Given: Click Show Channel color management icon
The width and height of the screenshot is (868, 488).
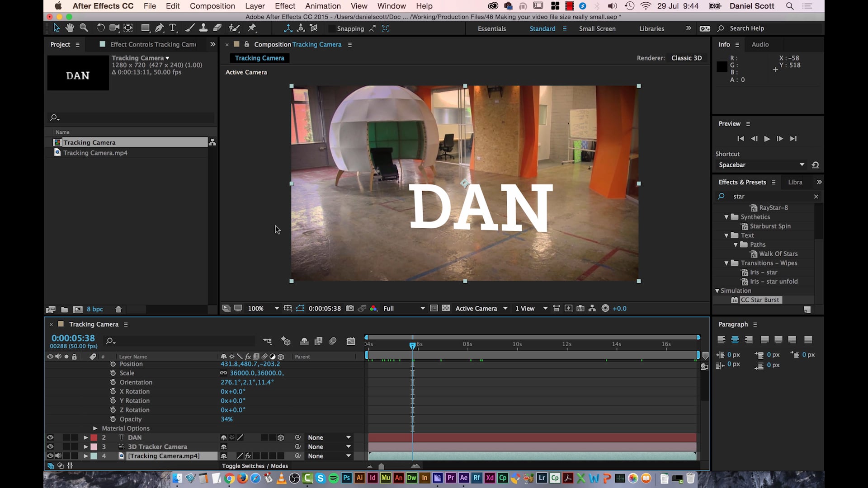Looking at the screenshot, I should pos(373,308).
